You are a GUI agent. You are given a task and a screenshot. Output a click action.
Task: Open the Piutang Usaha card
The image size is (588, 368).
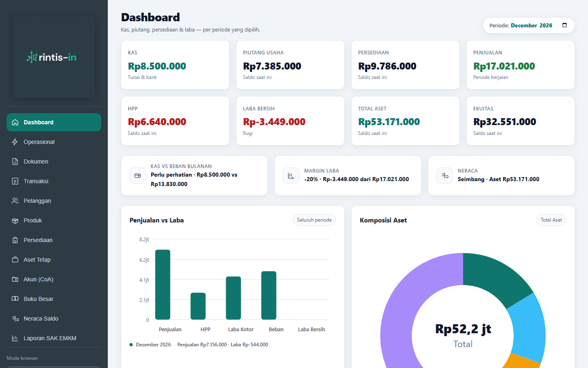(290, 65)
